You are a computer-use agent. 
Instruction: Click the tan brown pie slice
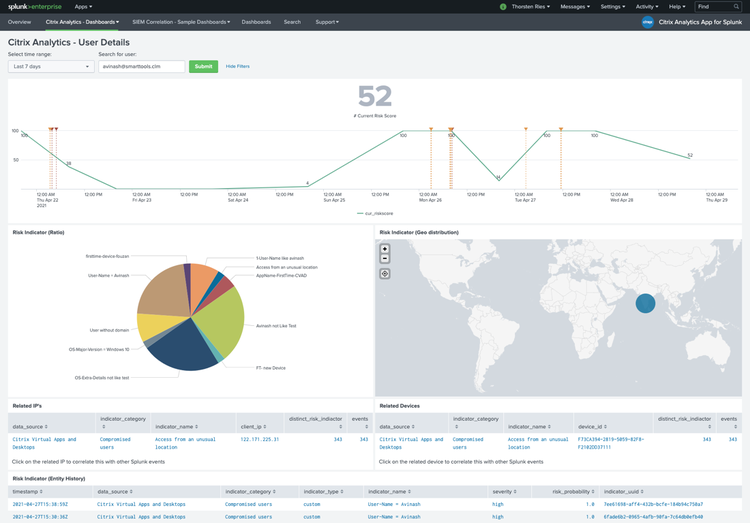[x=164, y=292]
